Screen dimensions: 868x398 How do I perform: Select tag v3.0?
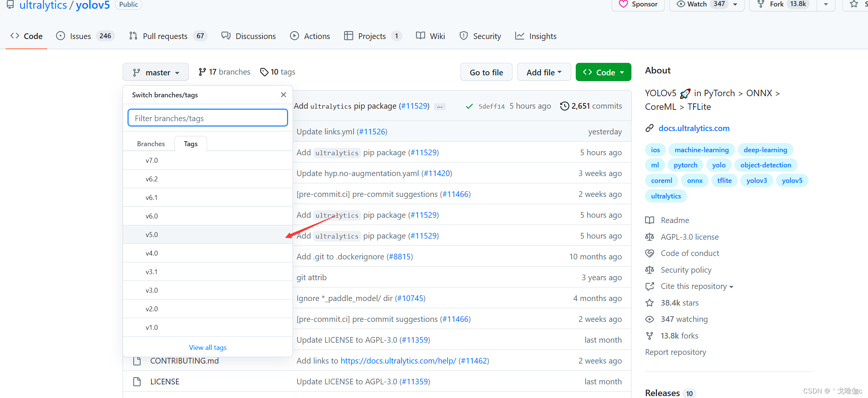(x=208, y=290)
